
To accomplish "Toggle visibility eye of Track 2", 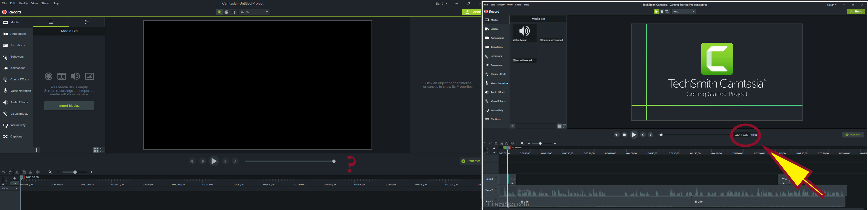I will 496,188.
